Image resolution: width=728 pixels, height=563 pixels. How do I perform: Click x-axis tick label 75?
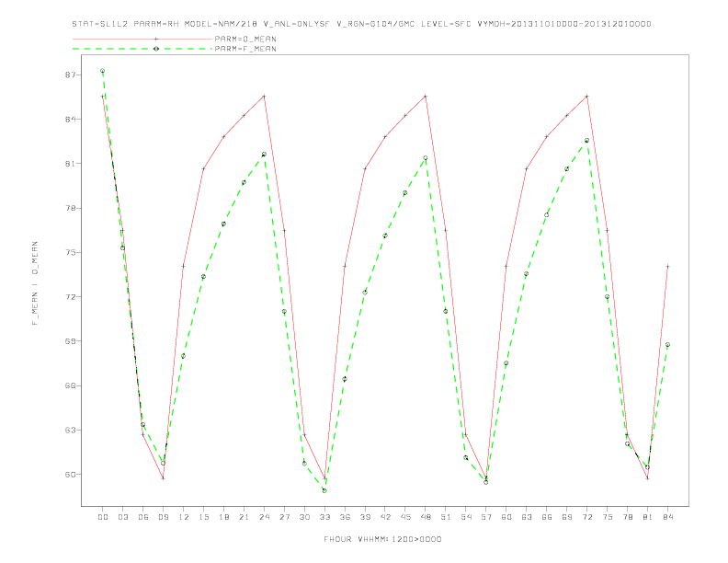608,517
